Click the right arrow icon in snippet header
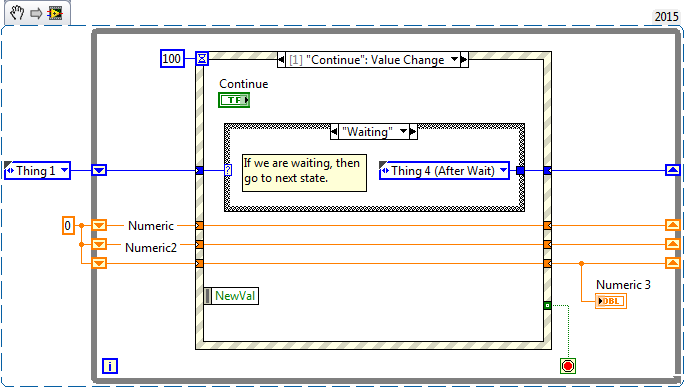The image size is (685, 388). click(x=36, y=13)
